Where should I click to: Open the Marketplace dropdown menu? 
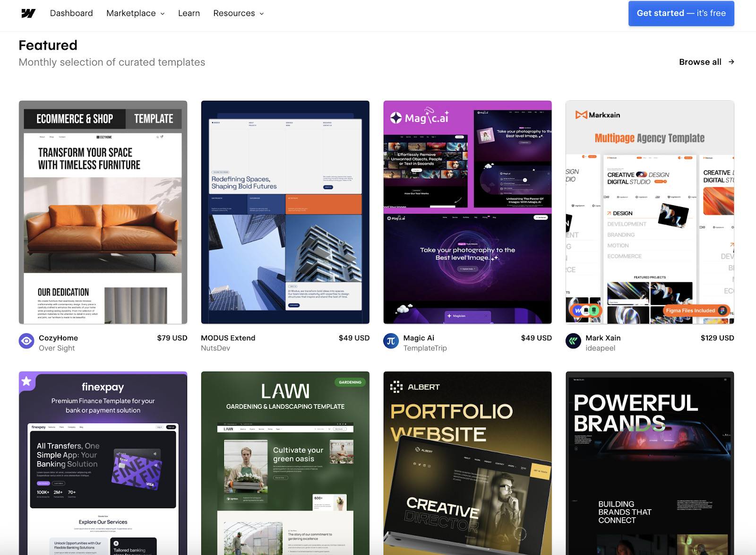[x=131, y=13]
